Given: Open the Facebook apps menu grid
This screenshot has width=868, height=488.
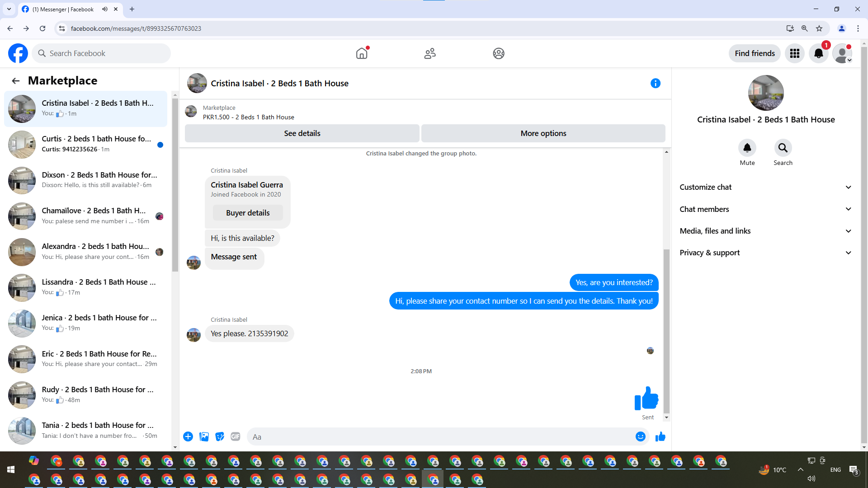Looking at the screenshot, I should click(794, 53).
